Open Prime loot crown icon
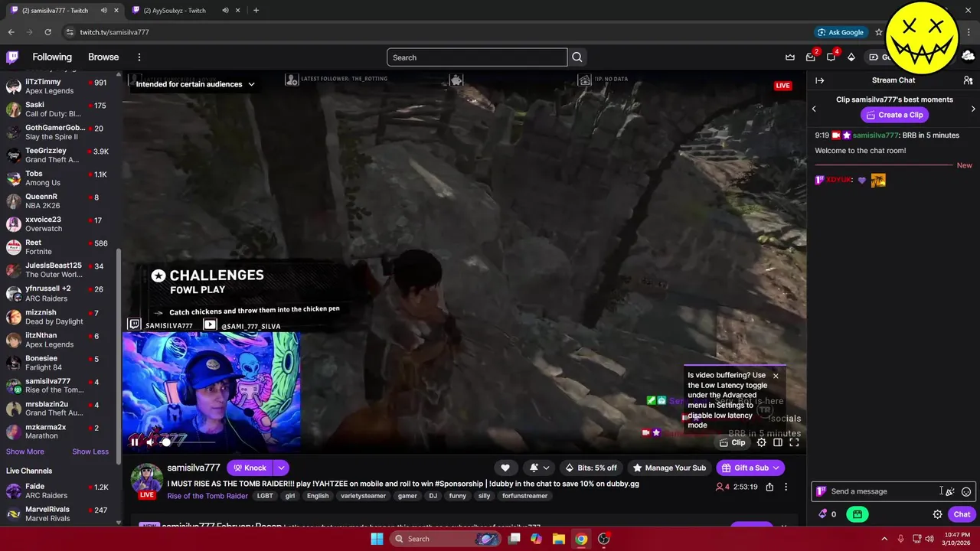 click(x=790, y=57)
